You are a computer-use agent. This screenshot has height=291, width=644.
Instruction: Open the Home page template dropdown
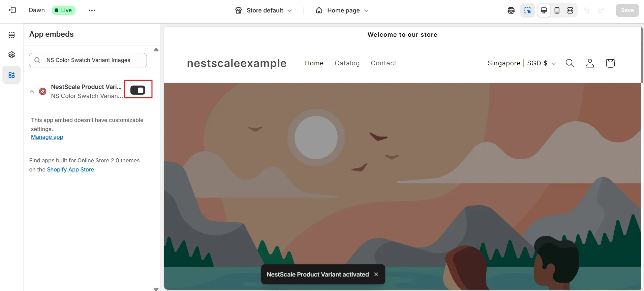tap(342, 10)
